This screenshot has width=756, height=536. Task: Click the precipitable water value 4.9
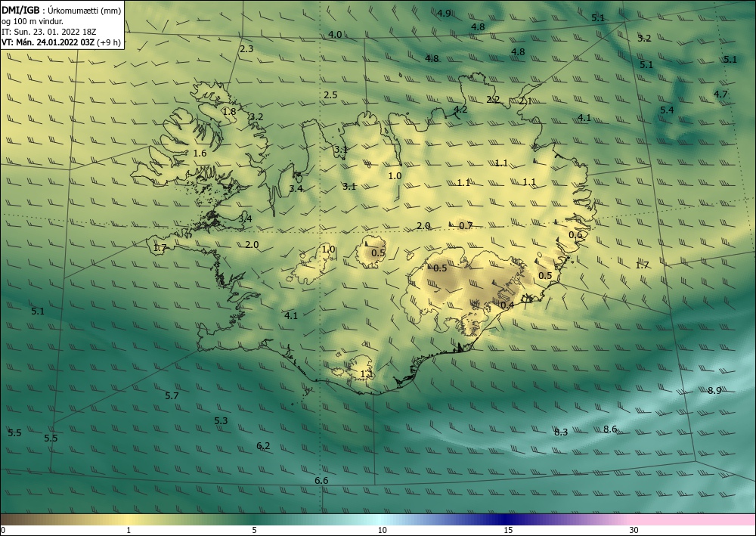pos(444,14)
